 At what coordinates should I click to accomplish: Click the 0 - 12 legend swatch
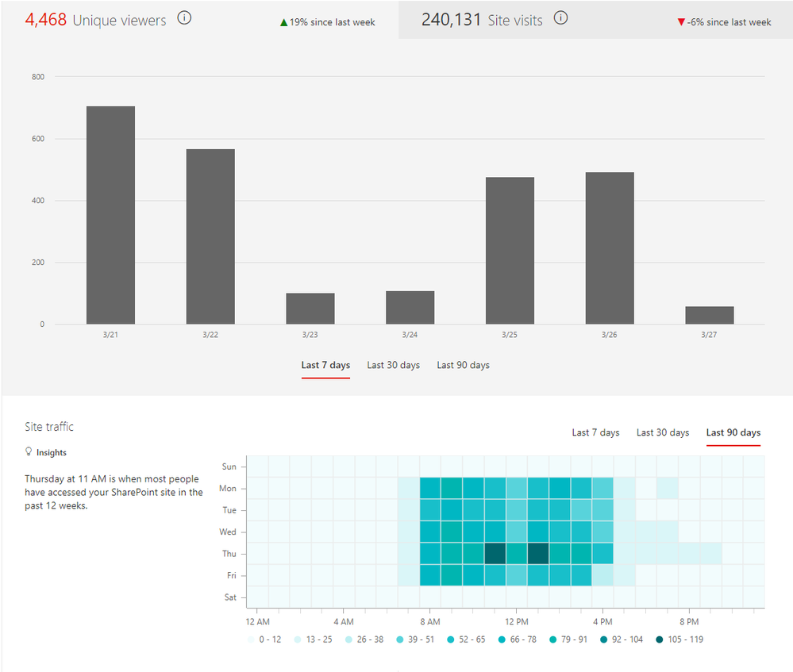coord(251,639)
